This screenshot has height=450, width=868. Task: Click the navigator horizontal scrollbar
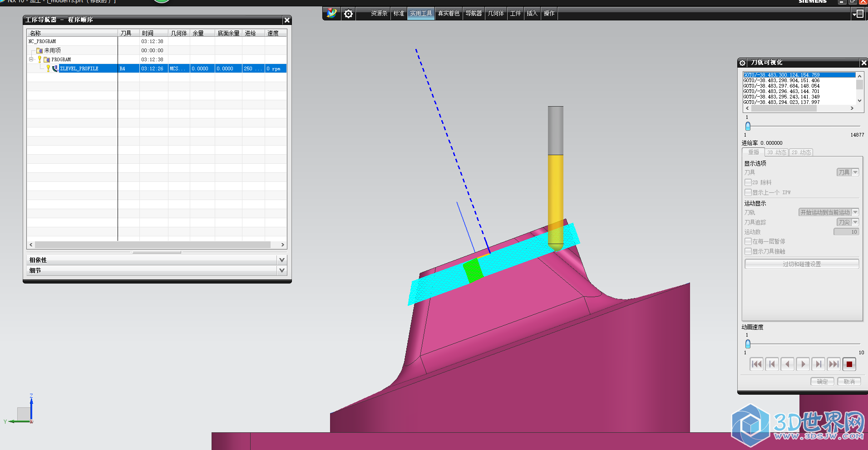[153, 245]
